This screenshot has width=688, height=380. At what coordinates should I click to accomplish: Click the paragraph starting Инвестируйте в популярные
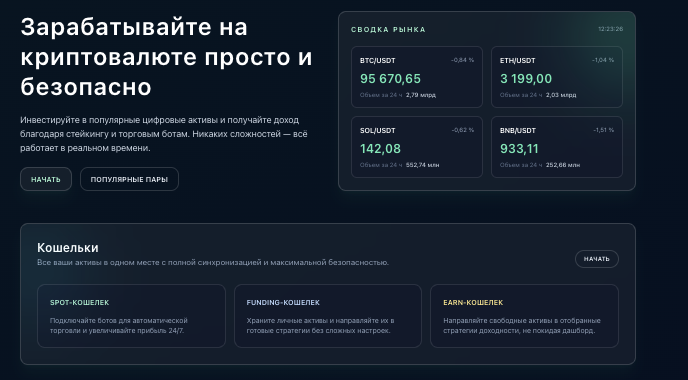[x=164, y=134]
